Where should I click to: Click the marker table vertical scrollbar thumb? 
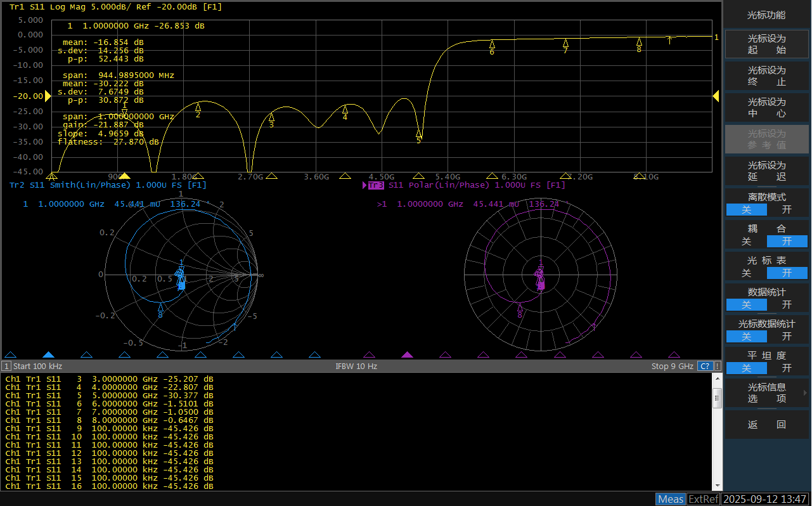(718, 399)
